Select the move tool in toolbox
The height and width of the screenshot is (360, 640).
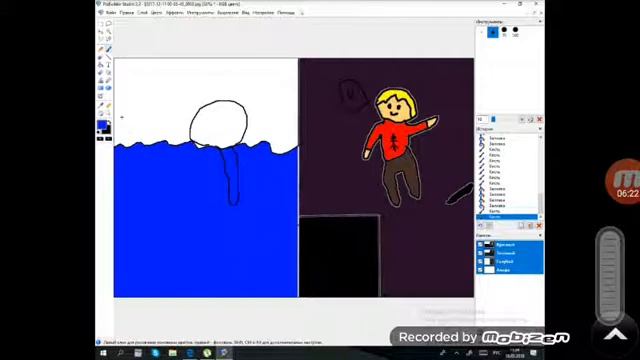click(101, 31)
